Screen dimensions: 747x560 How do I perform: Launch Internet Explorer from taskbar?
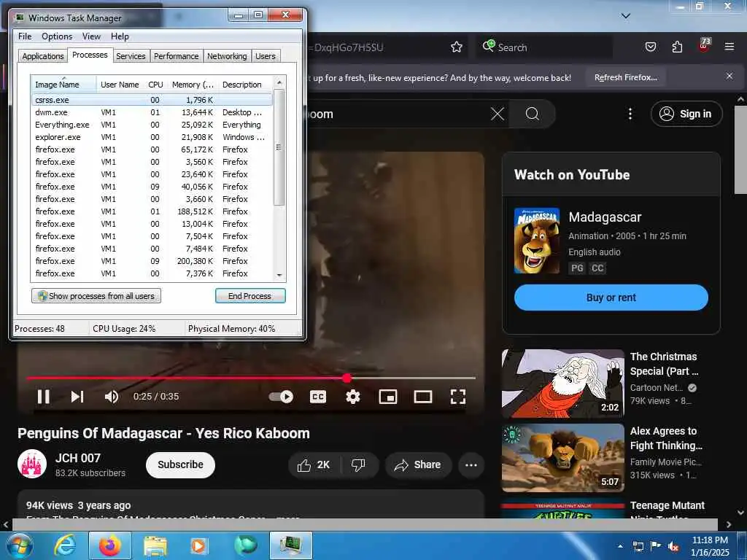click(65, 545)
